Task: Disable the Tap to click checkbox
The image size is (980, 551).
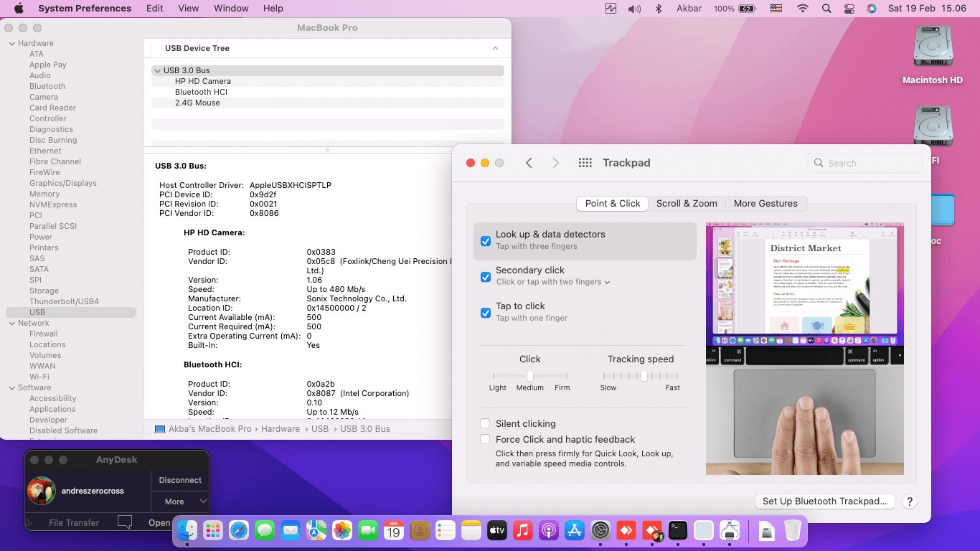Action: (486, 313)
